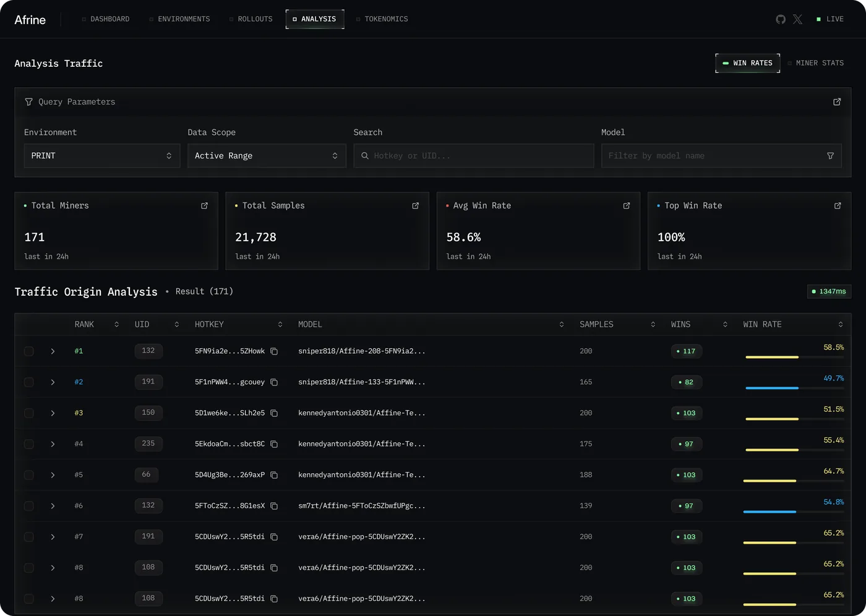Click the 58.5% win rate bar
This screenshot has height=616, width=866.
794,357
